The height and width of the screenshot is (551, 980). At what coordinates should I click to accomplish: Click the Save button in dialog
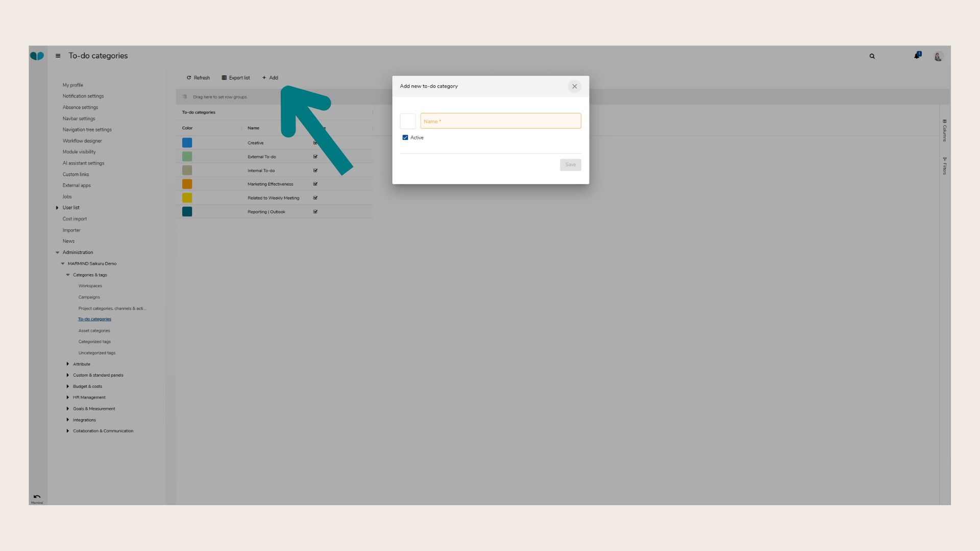[x=570, y=165]
